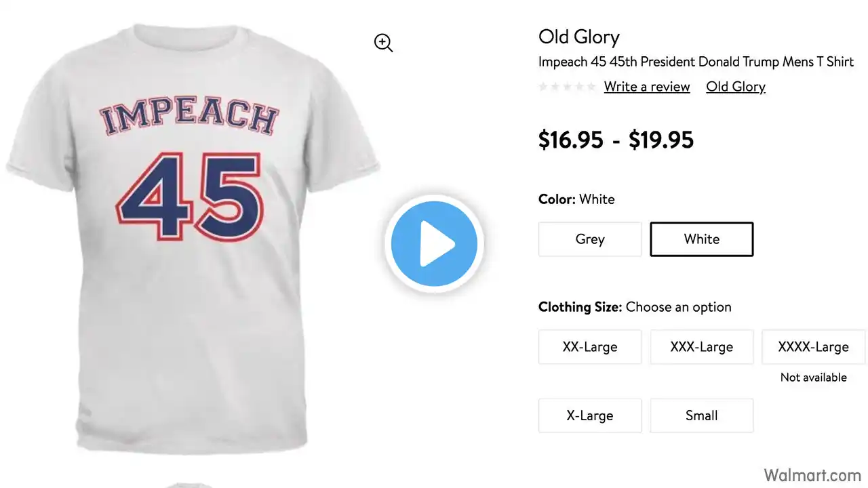Image resolution: width=868 pixels, height=488 pixels.
Task: Click the Impeach 45 product title text
Action: point(696,62)
